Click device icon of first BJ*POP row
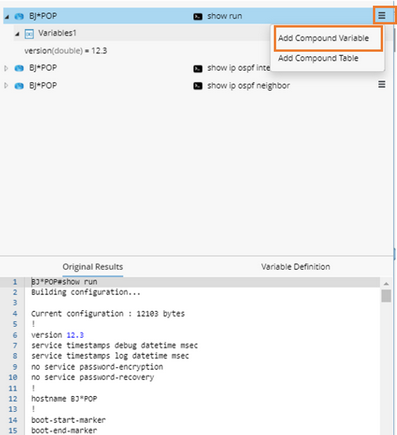Image resolution: width=397 pixels, height=435 pixels. 19,16
